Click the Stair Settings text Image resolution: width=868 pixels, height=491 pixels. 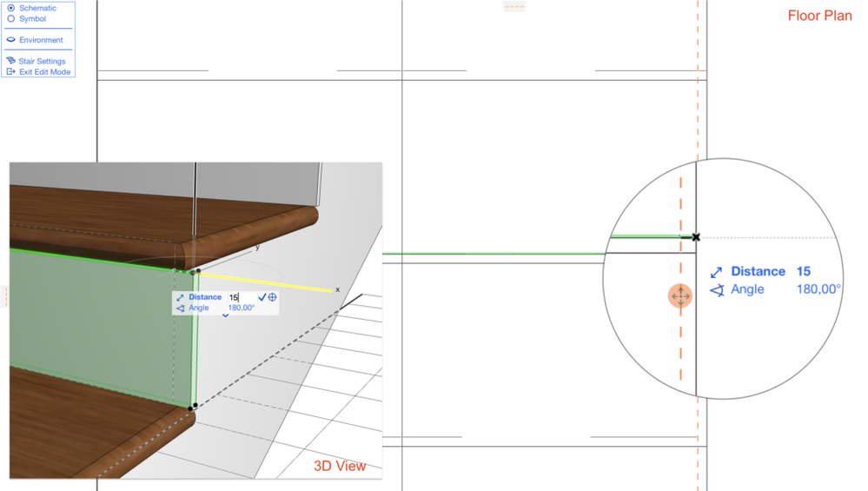point(42,61)
